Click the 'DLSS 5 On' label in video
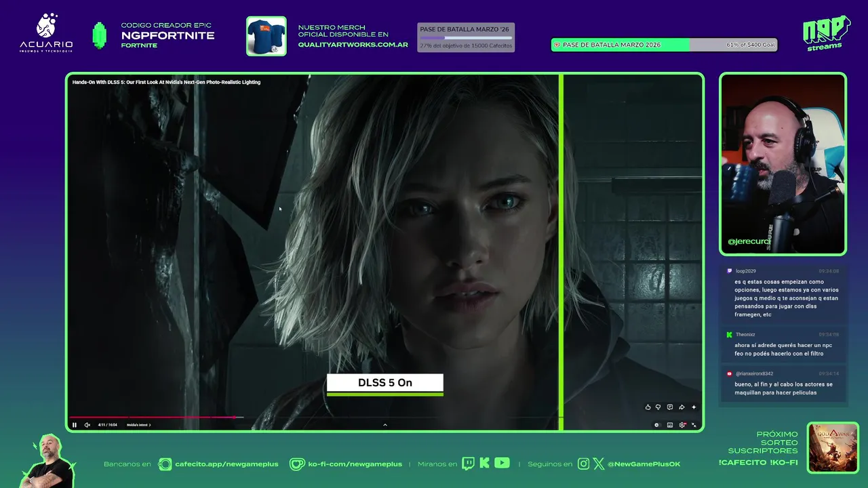The width and height of the screenshot is (868, 488). 385,383
